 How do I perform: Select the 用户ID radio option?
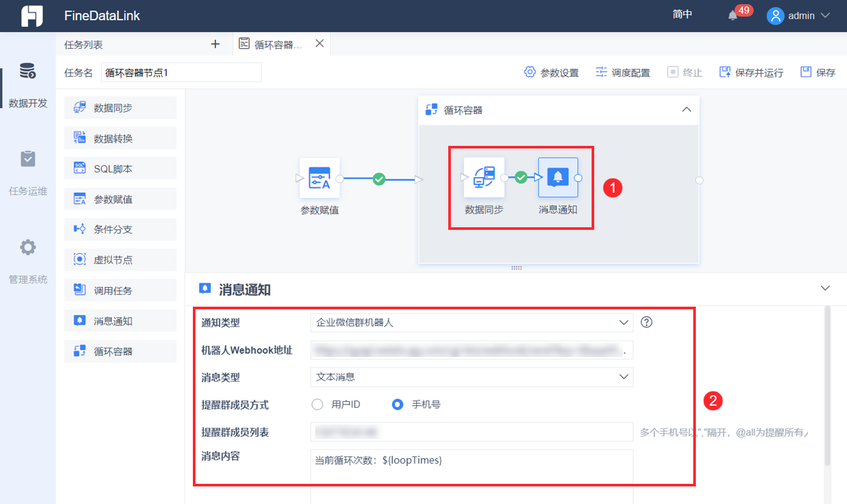pyautogui.click(x=317, y=404)
